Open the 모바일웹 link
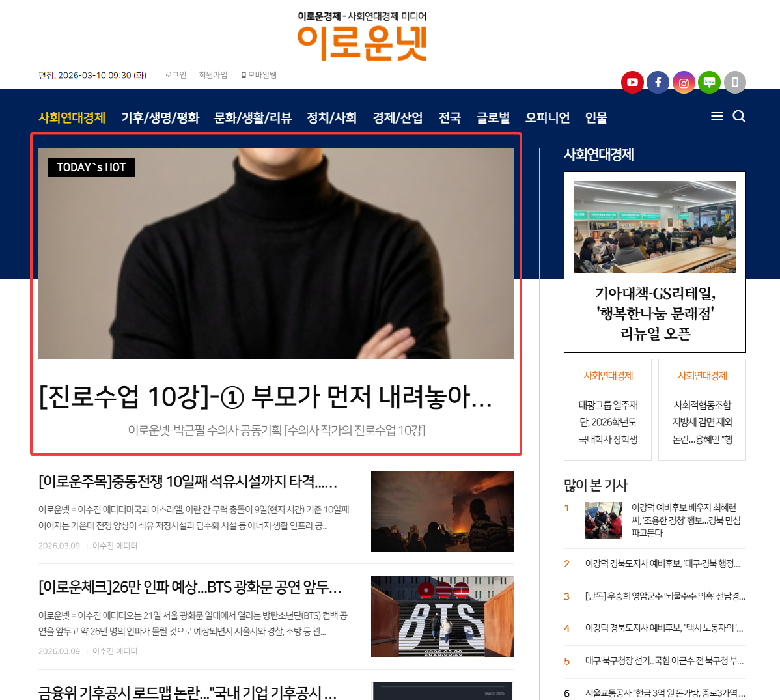780x700 pixels. pos(259,75)
